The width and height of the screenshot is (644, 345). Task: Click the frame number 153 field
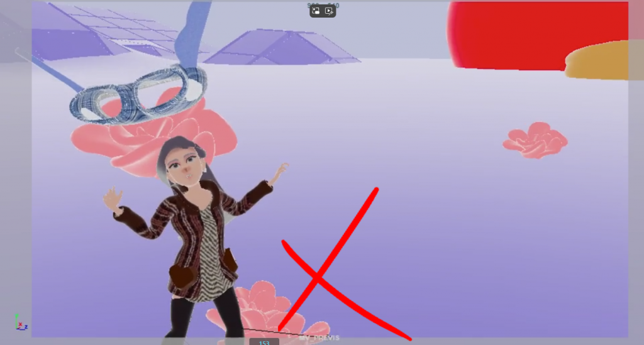pos(264,342)
